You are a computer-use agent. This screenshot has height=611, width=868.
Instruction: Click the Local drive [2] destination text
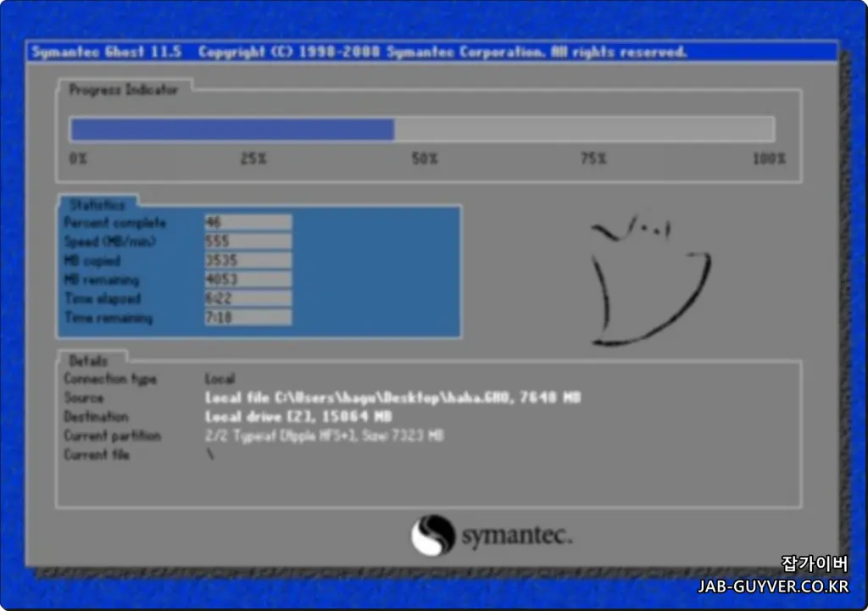click(298, 417)
